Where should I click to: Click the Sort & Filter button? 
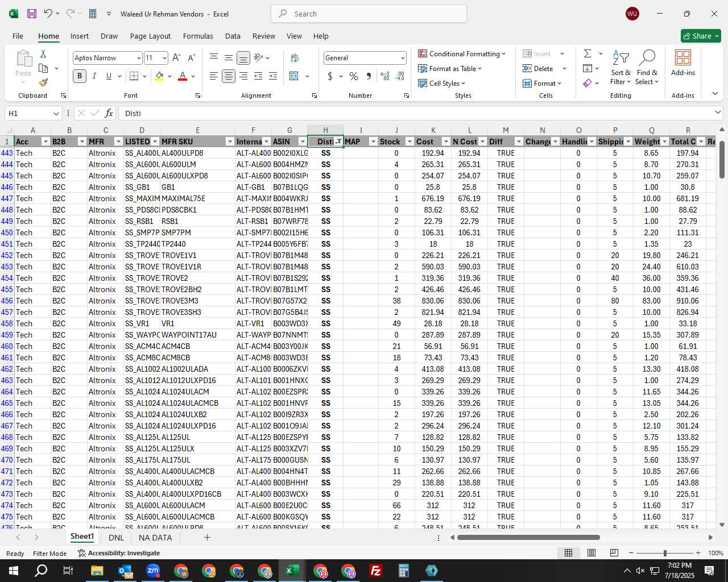621,67
